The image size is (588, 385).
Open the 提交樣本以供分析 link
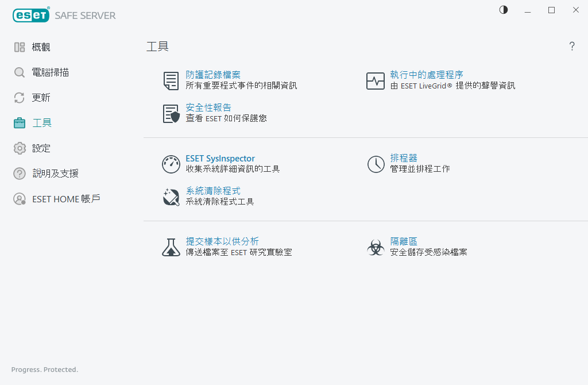(222, 241)
